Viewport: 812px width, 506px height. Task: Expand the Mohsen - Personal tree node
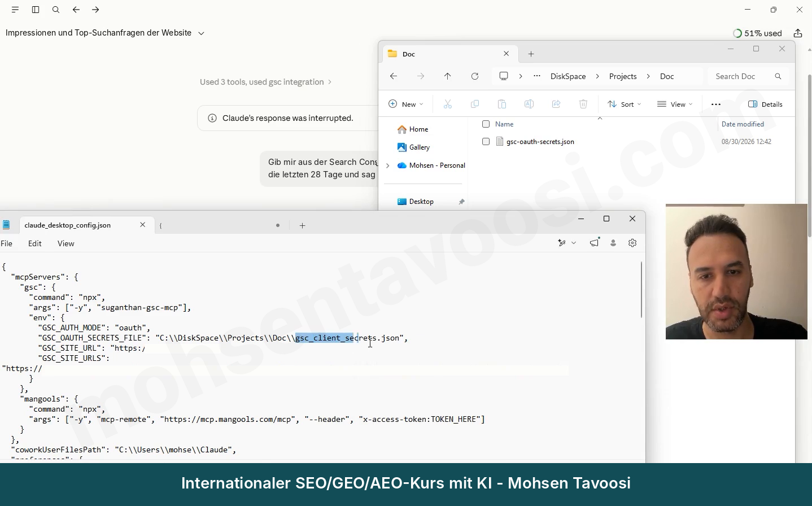pos(387,165)
